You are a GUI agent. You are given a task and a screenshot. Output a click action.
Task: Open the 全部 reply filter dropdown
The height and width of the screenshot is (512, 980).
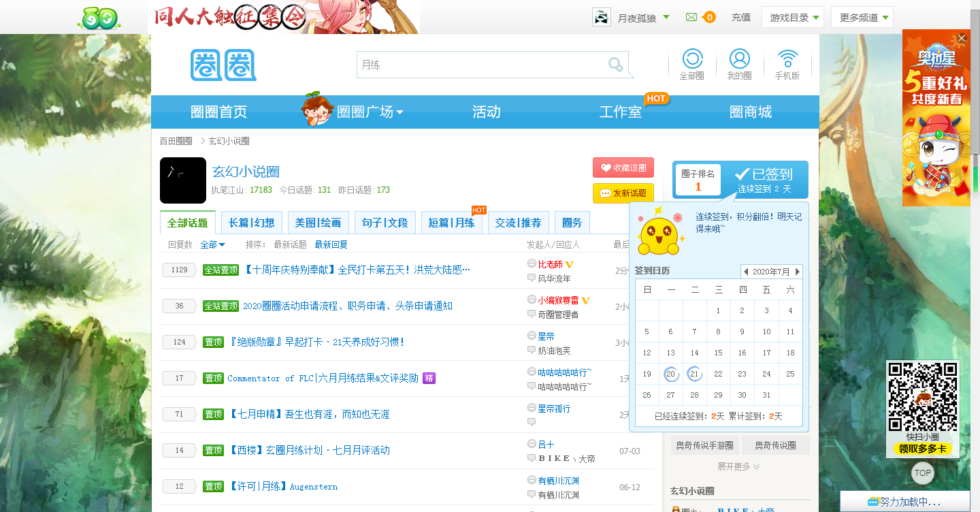[212, 244]
